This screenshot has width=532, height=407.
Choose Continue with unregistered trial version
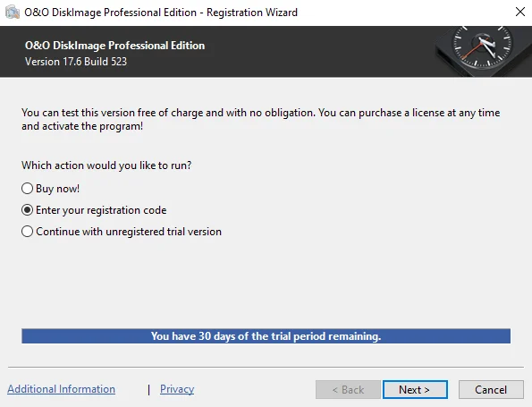(27, 232)
